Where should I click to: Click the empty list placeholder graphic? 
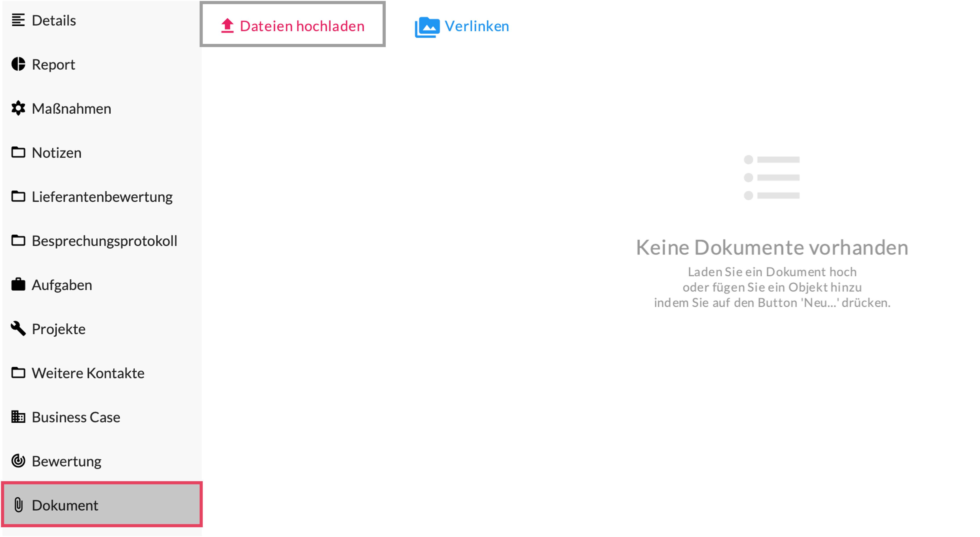click(772, 178)
